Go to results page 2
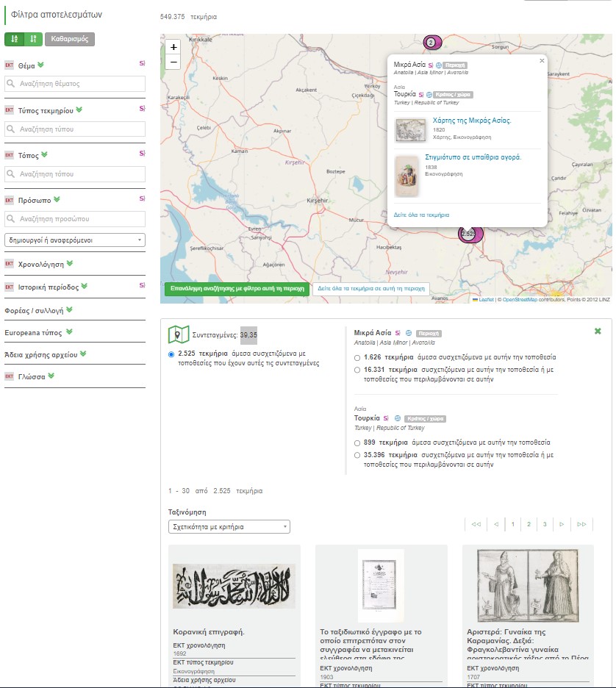Image resolution: width=616 pixels, height=688 pixels. pos(529,524)
